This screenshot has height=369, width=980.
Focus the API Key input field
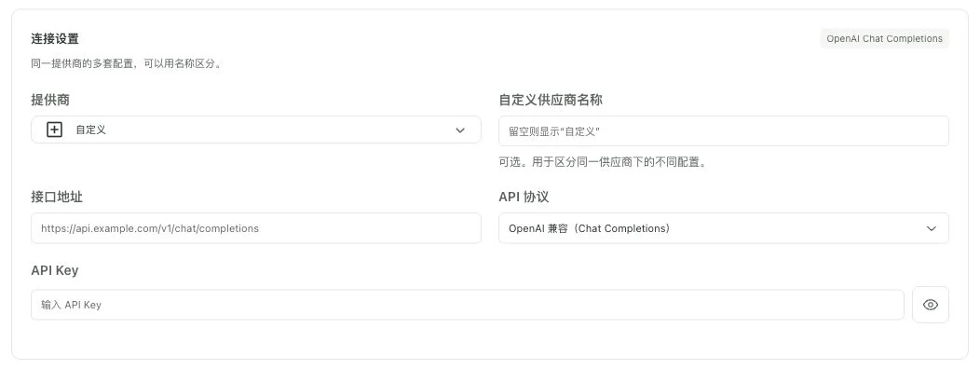point(468,305)
